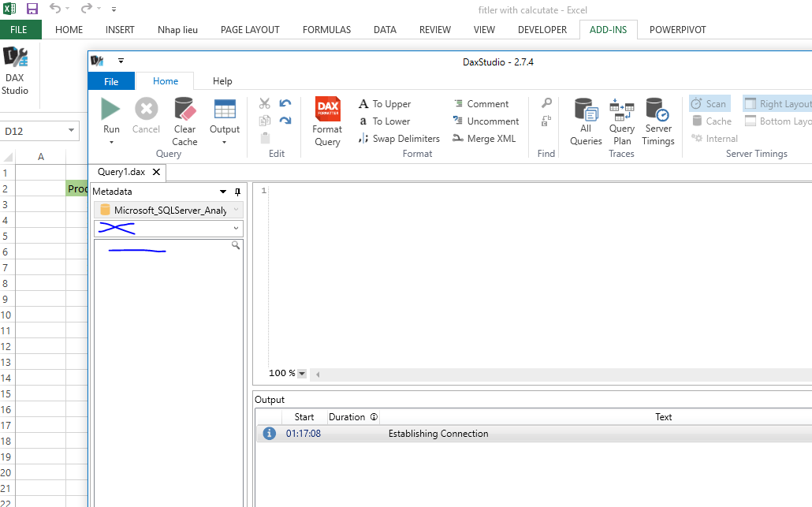Convert text using To Upper

[385, 103]
